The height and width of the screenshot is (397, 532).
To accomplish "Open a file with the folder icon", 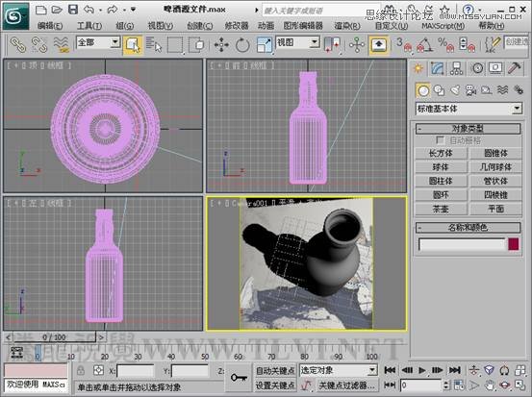I will point(57,10).
